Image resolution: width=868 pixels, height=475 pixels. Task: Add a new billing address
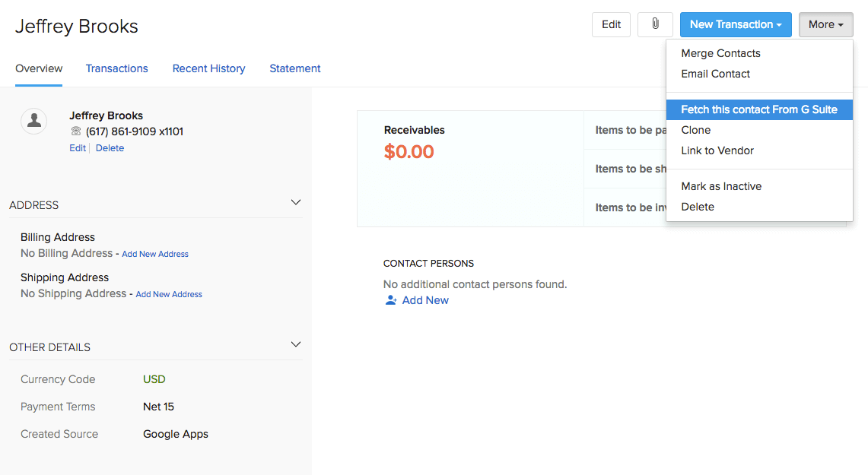(154, 254)
